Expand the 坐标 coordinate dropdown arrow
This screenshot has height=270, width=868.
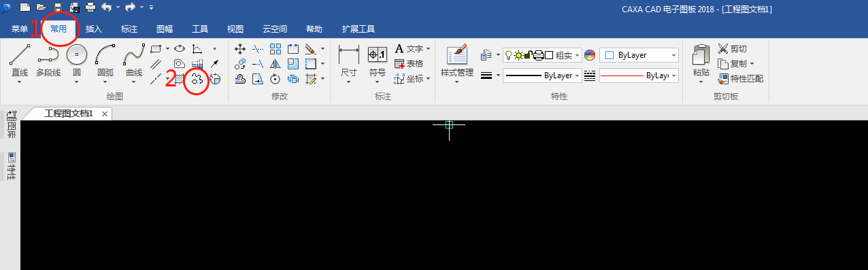pos(428,79)
